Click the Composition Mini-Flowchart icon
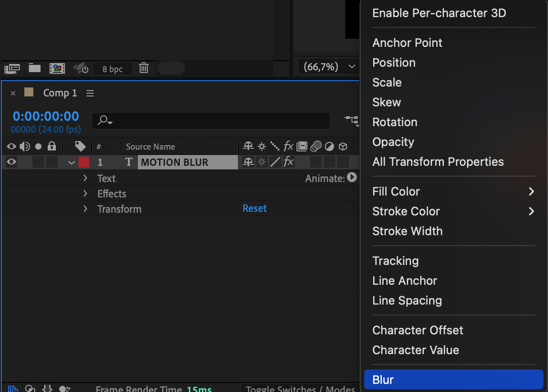This screenshot has width=548, height=392. (x=352, y=120)
